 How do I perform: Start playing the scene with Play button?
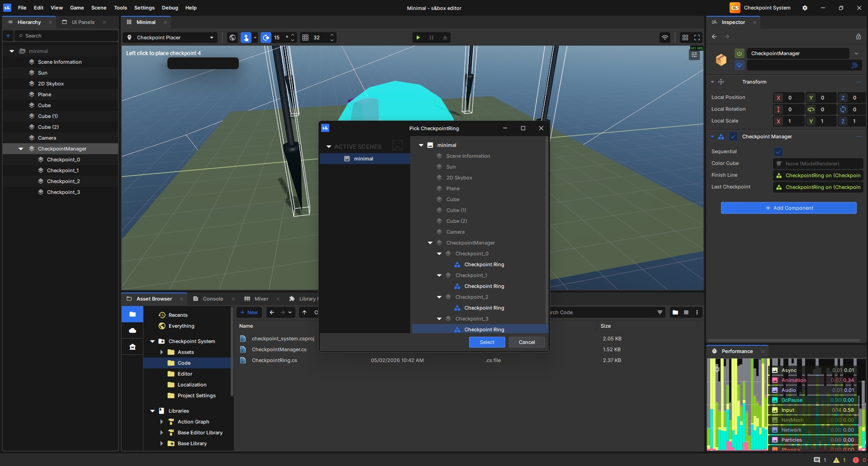click(x=418, y=38)
